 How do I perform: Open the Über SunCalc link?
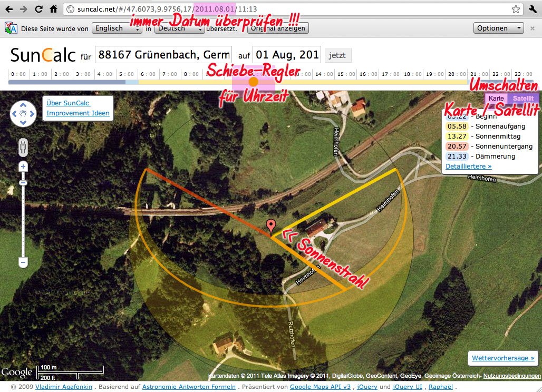click(x=68, y=103)
